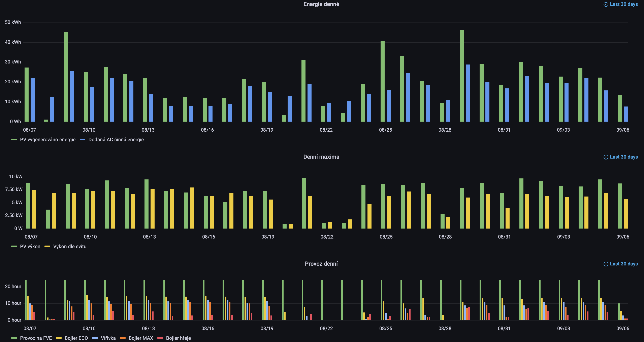Screen dimensions: 644x342
Task: Toggle Vířivka legend entry
Action: (x=108, y=338)
